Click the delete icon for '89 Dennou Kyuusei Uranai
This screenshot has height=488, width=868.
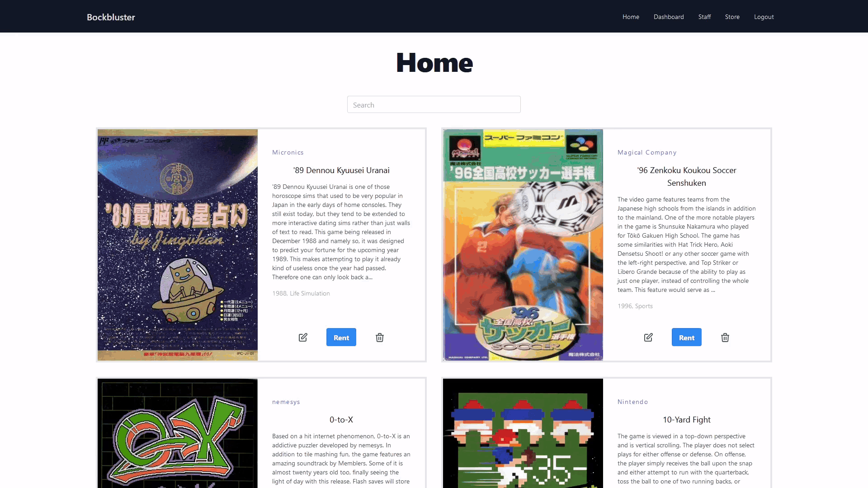pos(380,337)
